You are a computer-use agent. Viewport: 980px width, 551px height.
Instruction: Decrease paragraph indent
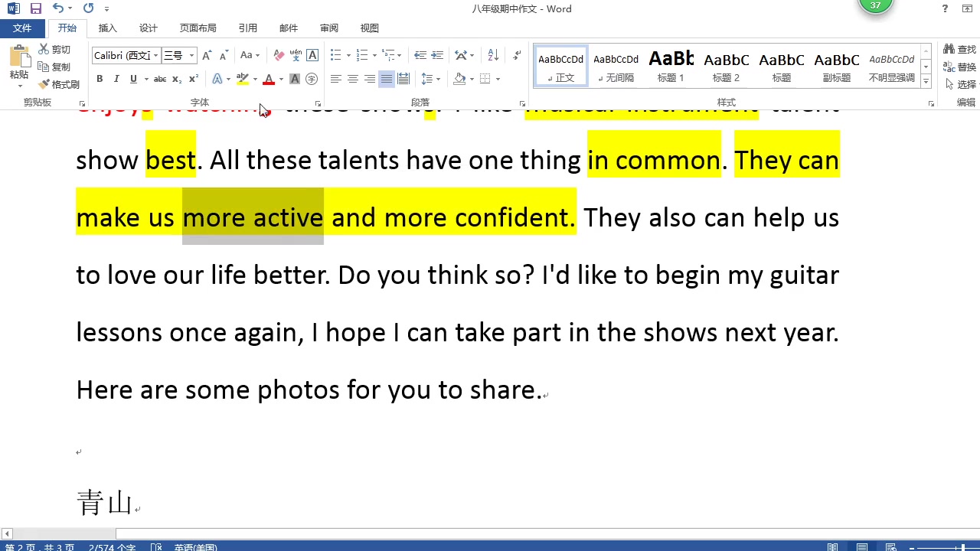[420, 55]
